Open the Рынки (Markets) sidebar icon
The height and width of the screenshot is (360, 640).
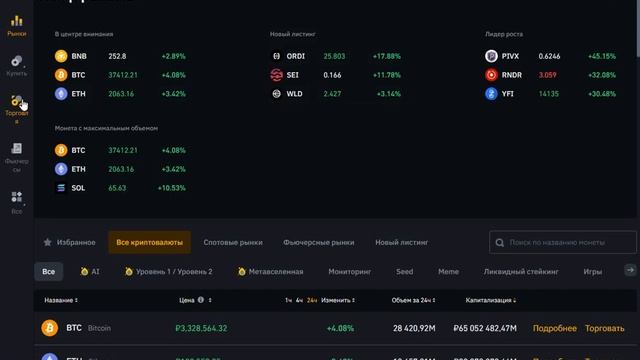(17, 20)
